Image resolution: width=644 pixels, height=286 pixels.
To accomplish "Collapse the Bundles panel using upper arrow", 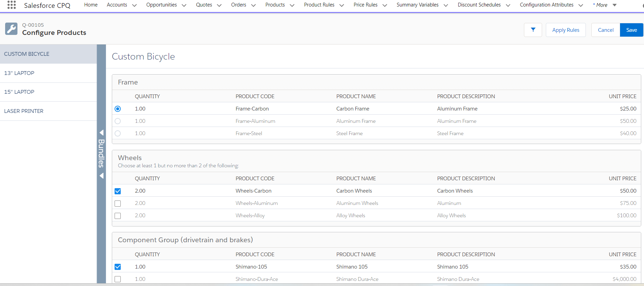I will click(x=102, y=132).
